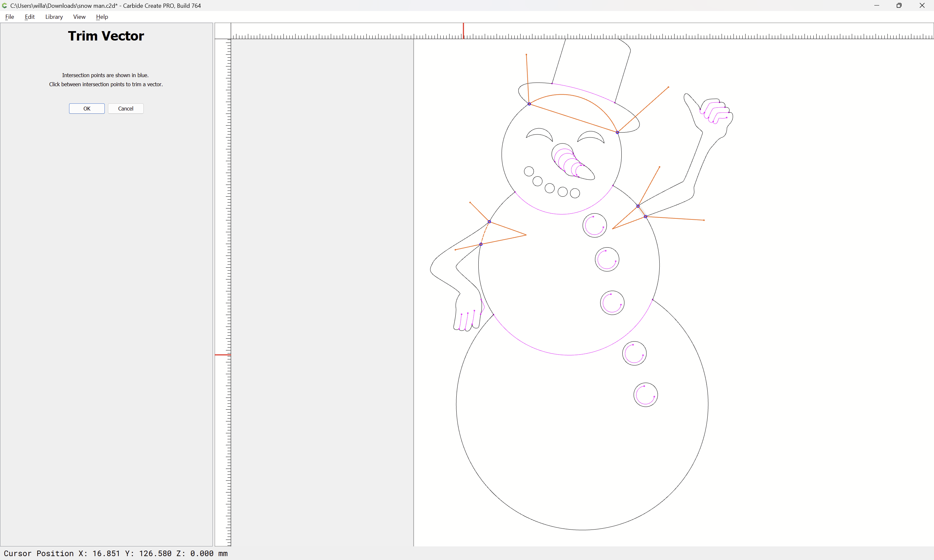This screenshot has height=560, width=934.
Task: Click the 'Intersection points are shown in blue.' text
Action: [105, 75]
